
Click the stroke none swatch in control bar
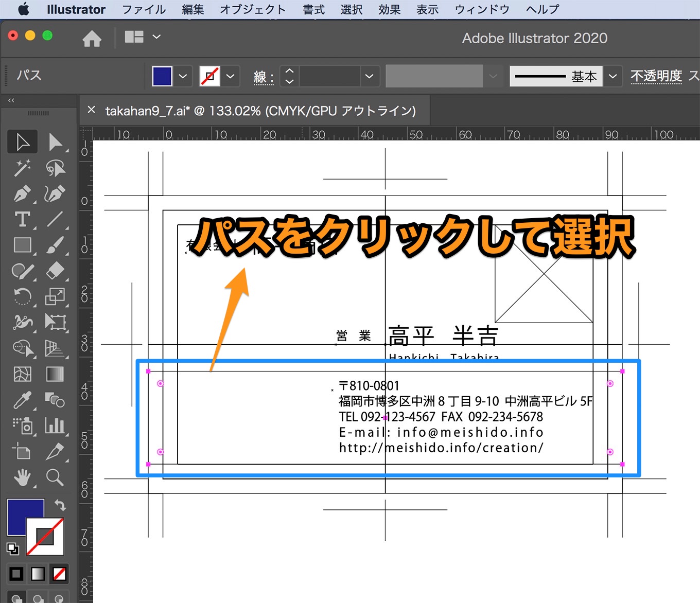pyautogui.click(x=209, y=76)
